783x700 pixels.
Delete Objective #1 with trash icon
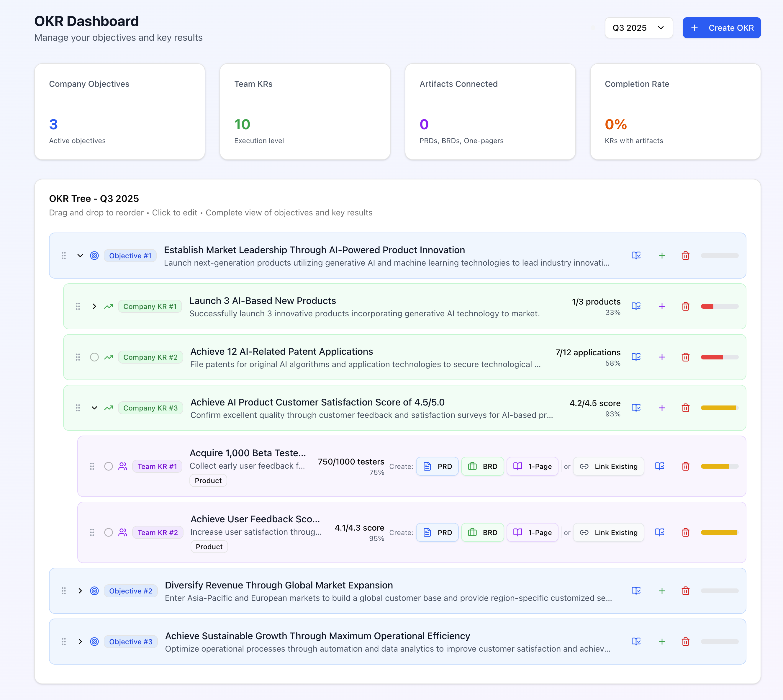pyautogui.click(x=685, y=255)
